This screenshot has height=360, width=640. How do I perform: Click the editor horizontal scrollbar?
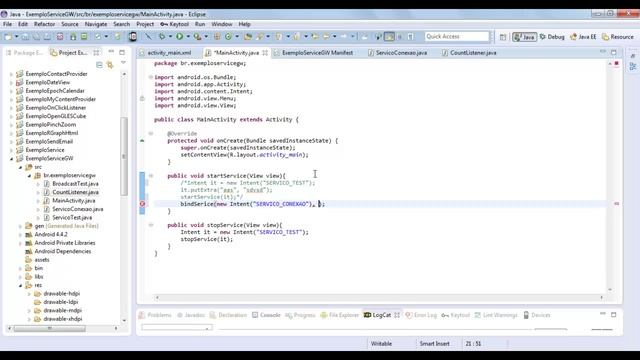[x=379, y=298]
